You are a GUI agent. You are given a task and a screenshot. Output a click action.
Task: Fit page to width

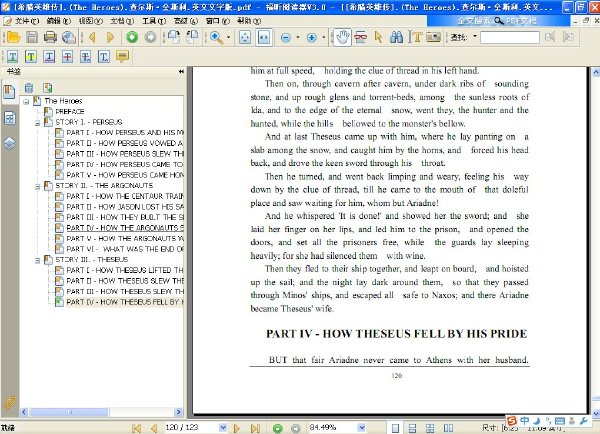point(264,38)
